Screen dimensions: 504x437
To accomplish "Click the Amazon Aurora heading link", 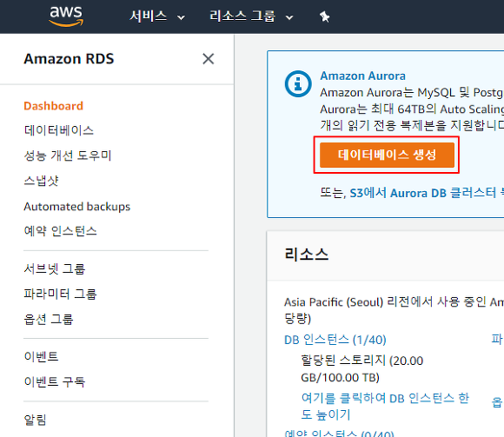I will [x=362, y=76].
